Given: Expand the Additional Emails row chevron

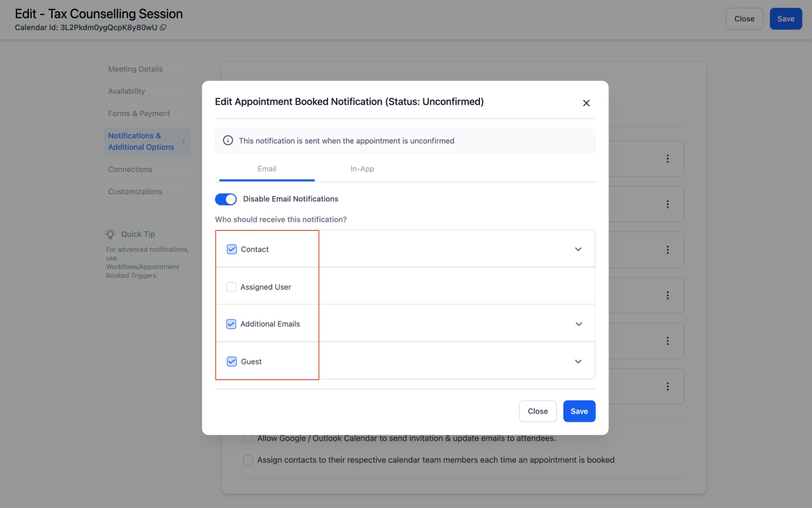Looking at the screenshot, I should 578,324.
